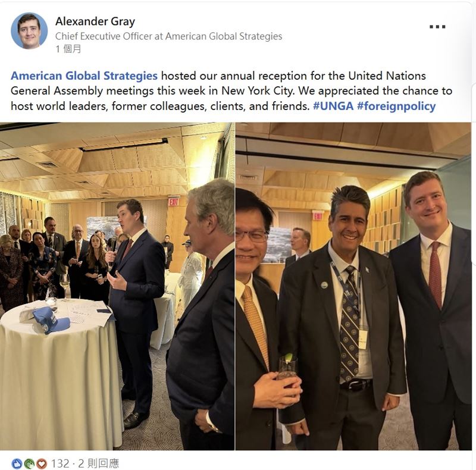Click the 1 個月 post timestamp
The width and height of the screenshot is (476, 470).
coord(68,49)
